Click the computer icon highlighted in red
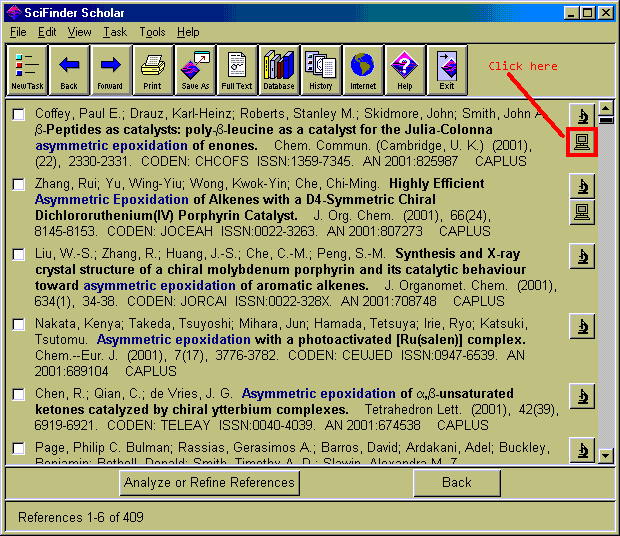The image size is (620, 536). click(x=582, y=143)
